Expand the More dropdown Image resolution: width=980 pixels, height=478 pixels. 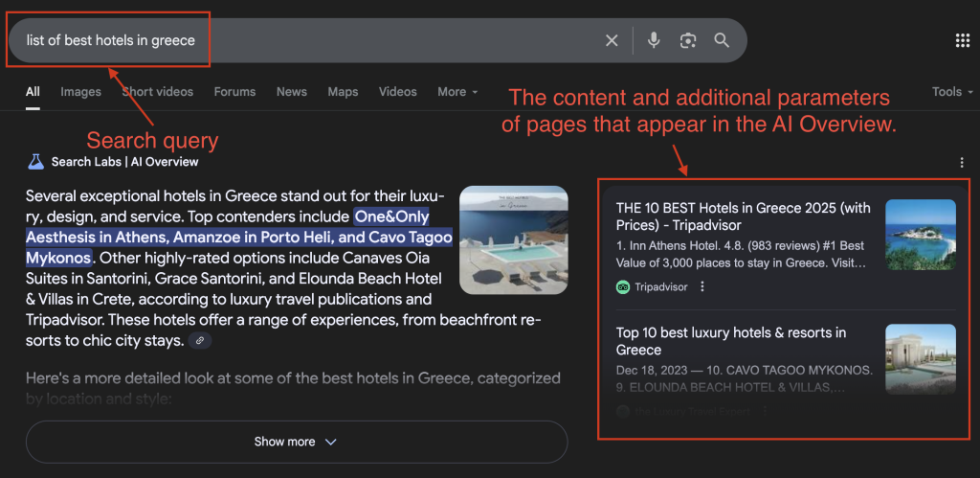tap(457, 92)
